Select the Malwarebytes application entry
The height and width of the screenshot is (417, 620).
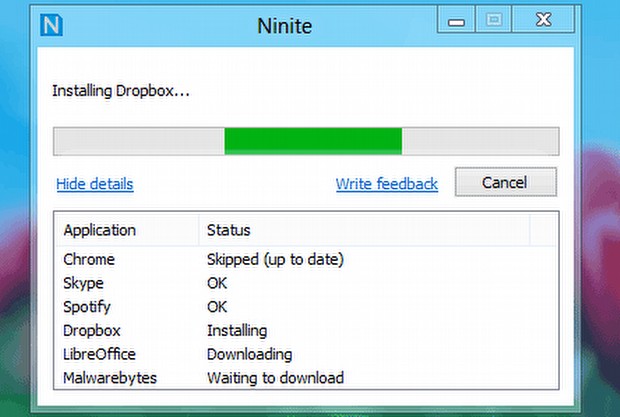click(x=110, y=378)
